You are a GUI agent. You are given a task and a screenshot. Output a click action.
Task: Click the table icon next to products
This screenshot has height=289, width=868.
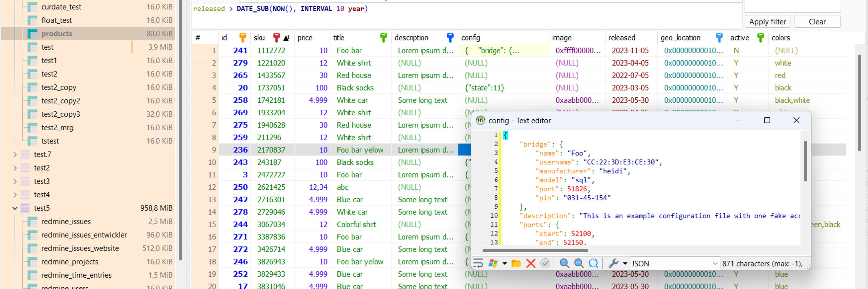click(x=32, y=34)
